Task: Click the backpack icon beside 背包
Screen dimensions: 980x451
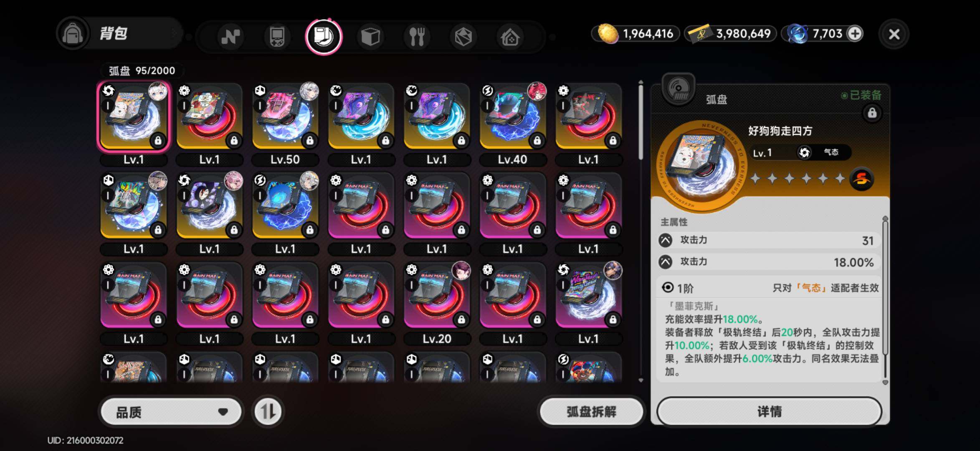Action: [x=73, y=34]
